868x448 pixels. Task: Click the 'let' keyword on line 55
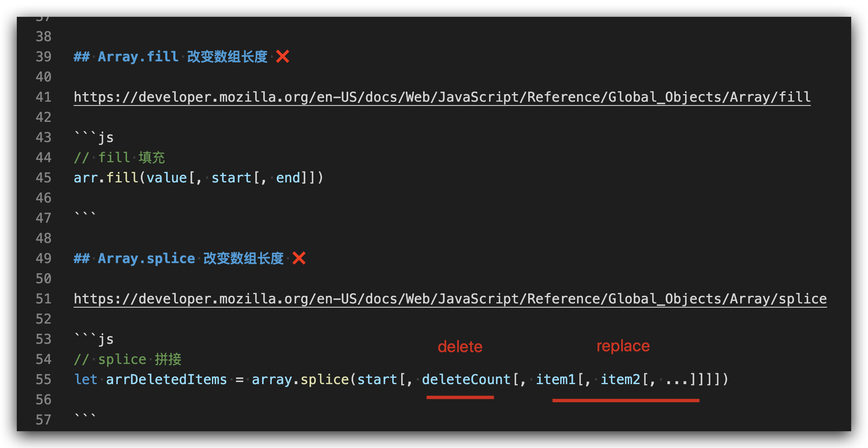86,379
